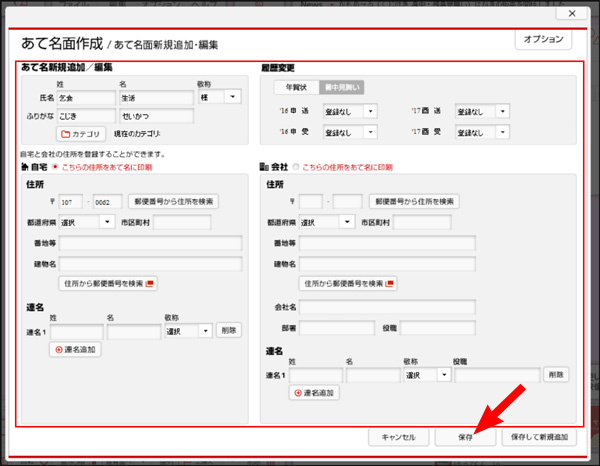Viewport: 600px width, 466px height.
Task: Switch to the 年賀状 tab
Action: click(297, 87)
